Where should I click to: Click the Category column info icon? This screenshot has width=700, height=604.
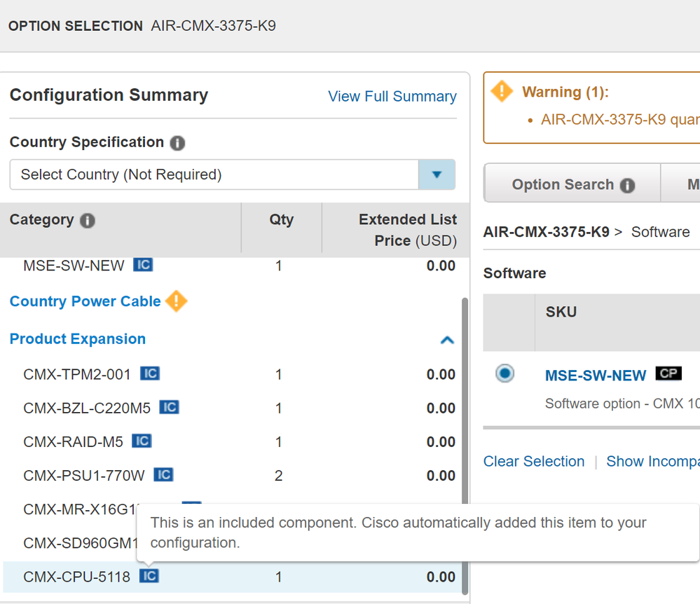pyautogui.click(x=88, y=220)
